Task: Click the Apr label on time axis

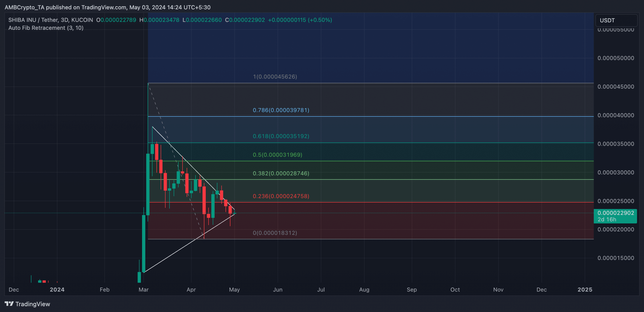Action: pyautogui.click(x=191, y=290)
